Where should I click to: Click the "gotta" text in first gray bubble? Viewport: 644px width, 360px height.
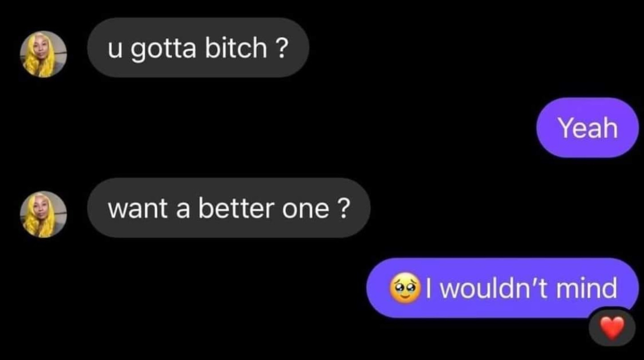pos(163,49)
